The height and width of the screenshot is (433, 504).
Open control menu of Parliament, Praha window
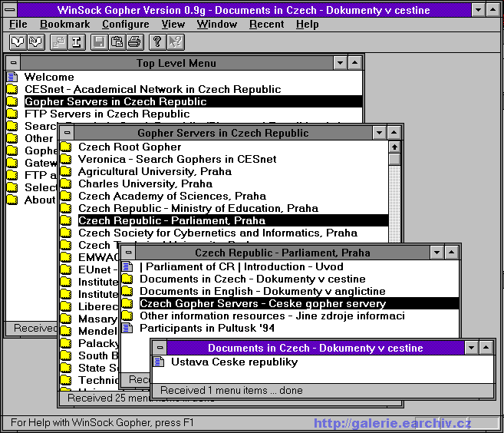coord(129,253)
